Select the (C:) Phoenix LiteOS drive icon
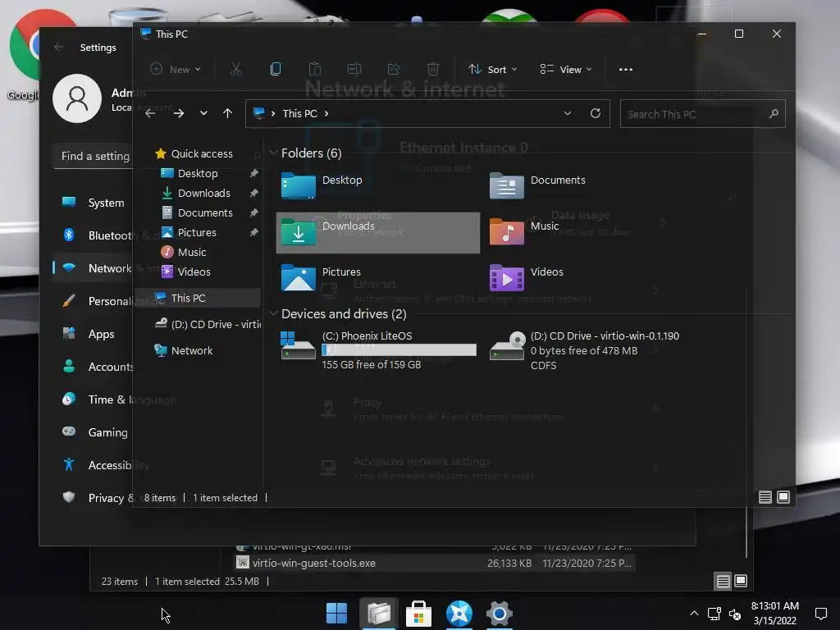Screen dimensions: 840x630 [x=299, y=345]
